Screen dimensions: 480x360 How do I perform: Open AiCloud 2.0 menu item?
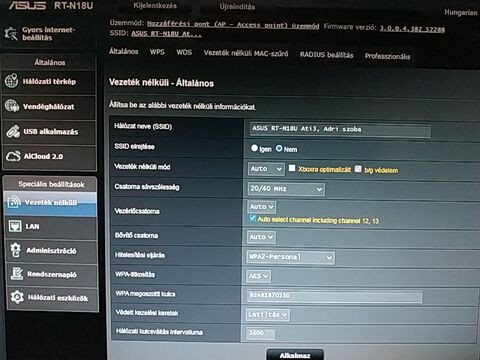(50, 157)
